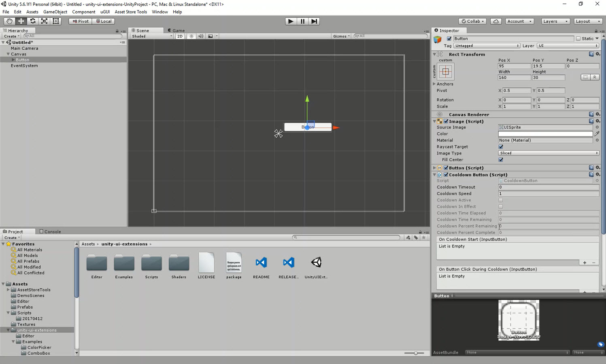Open the Image Type dropdown
This screenshot has height=364, width=606.
549,153
